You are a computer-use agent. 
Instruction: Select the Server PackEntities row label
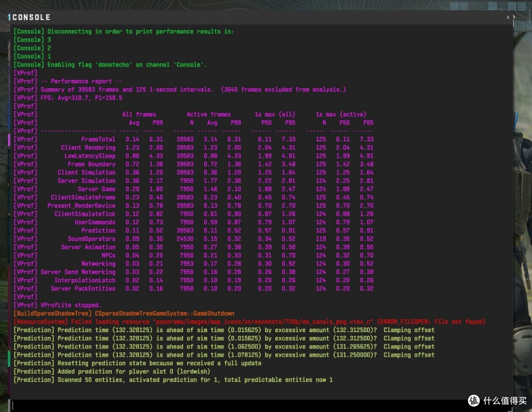83,288
